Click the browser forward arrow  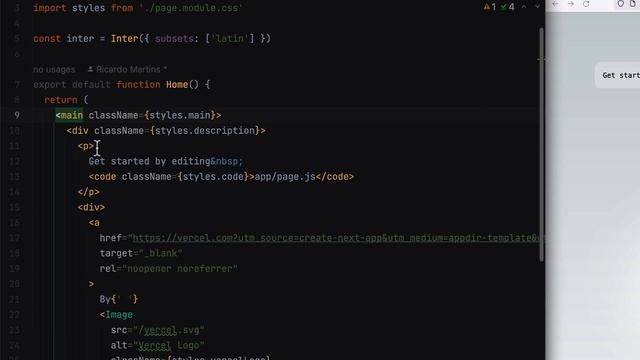point(571,4)
